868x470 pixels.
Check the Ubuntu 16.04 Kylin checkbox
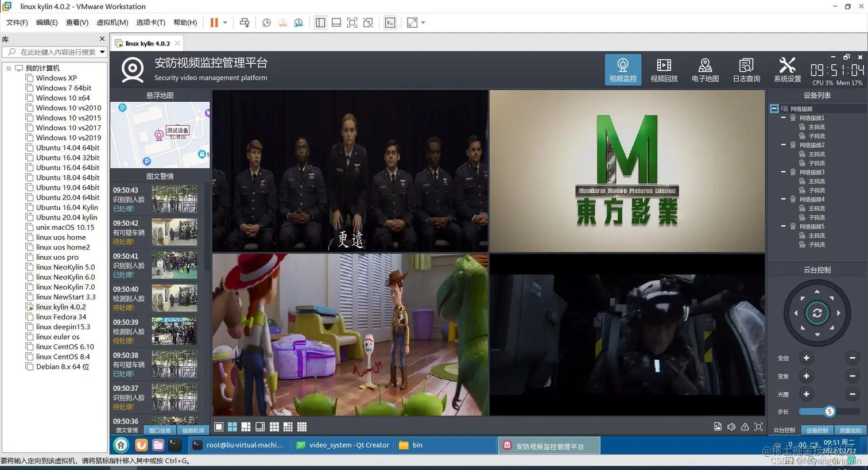29,207
